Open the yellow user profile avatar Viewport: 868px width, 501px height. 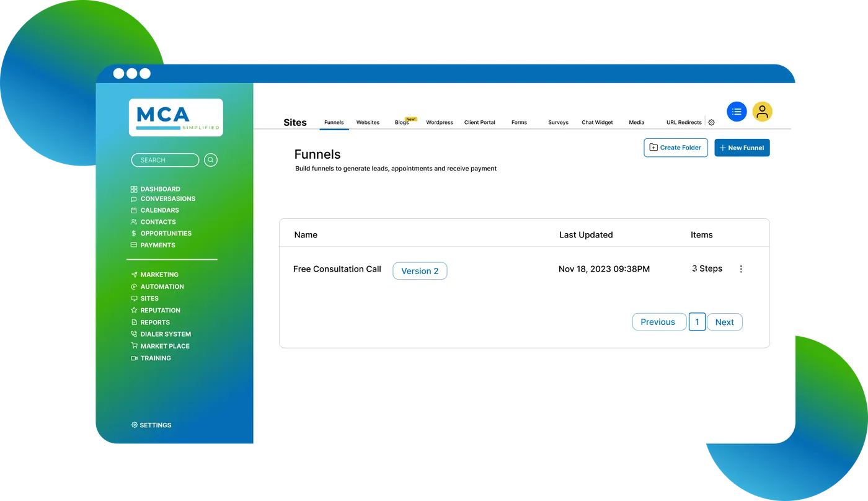762,112
